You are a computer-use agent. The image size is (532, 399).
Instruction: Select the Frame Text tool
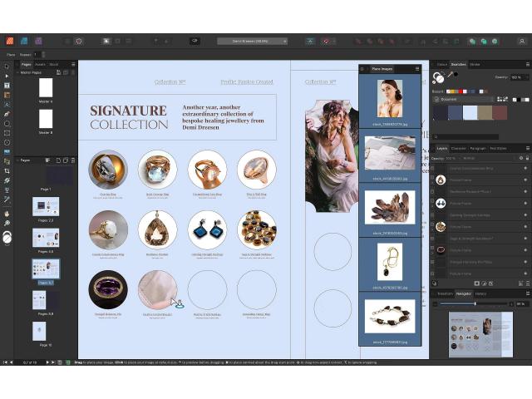[7, 85]
